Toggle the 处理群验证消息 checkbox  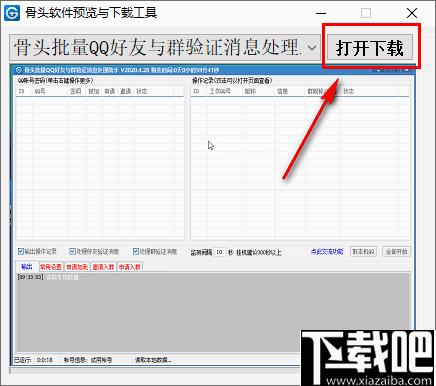tap(135, 251)
